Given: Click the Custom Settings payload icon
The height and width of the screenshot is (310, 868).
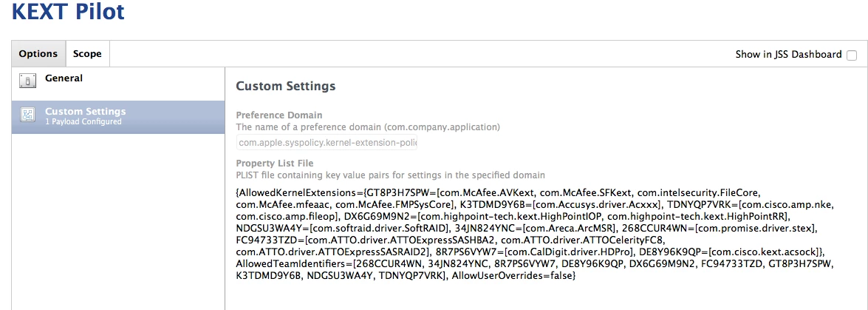Looking at the screenshot, I should (x=27, y=115).
